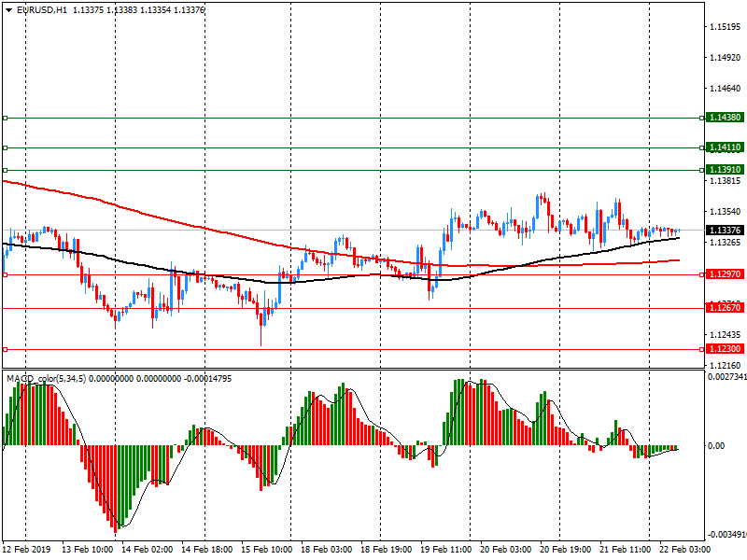Click the left handle of the 1.14380 line
The image size is (747, 560).
[x=5, y=118]
